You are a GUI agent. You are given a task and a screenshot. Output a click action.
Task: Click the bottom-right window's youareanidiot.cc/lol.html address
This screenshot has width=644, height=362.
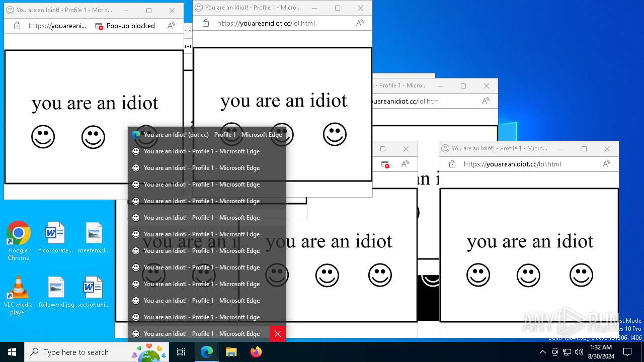point(513,164)
